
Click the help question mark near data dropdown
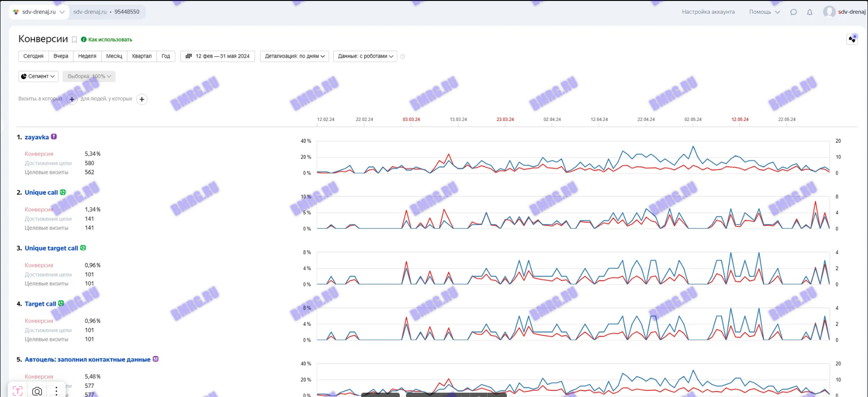[x=403, y=56]
